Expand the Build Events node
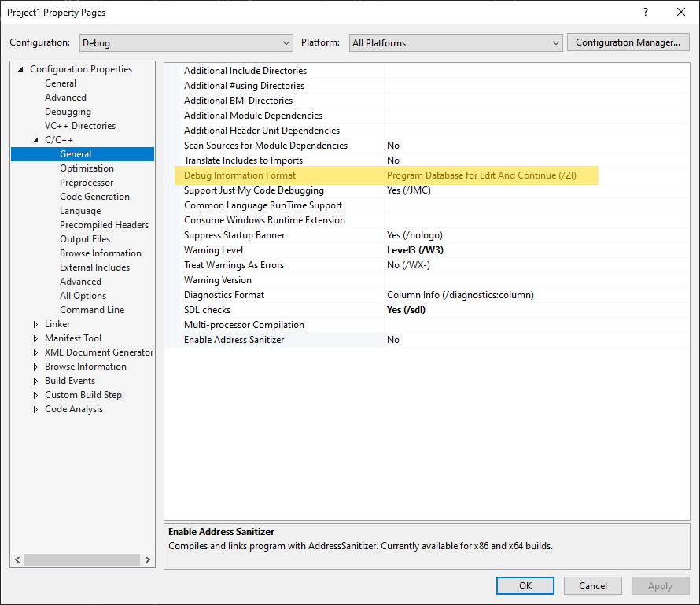This screenshot has width=700, height=605. 36,381
